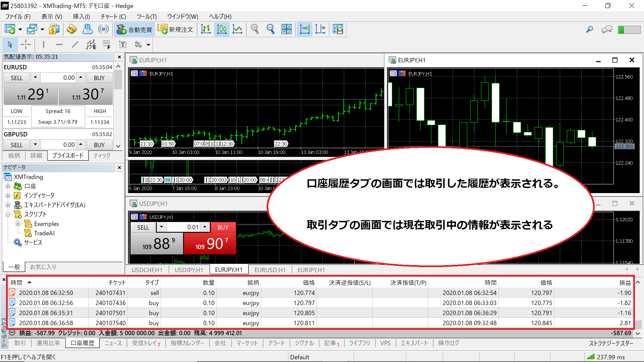This screenshot has height=362, width=644.
Task: Expand the 口座 node in Navigator
Action: [8, 186]
